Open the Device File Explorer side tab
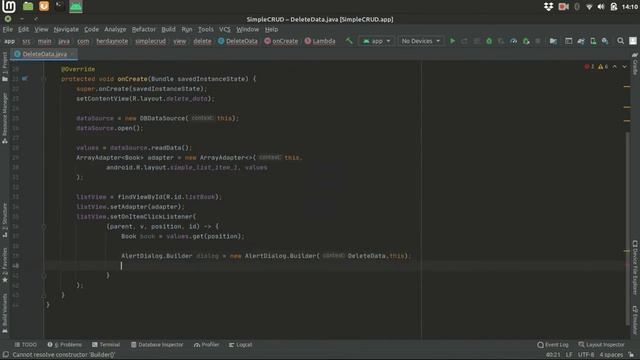Image resolution: width=640 pixels, height=360 pixels. pyautogui.click(x=635, y=267)
